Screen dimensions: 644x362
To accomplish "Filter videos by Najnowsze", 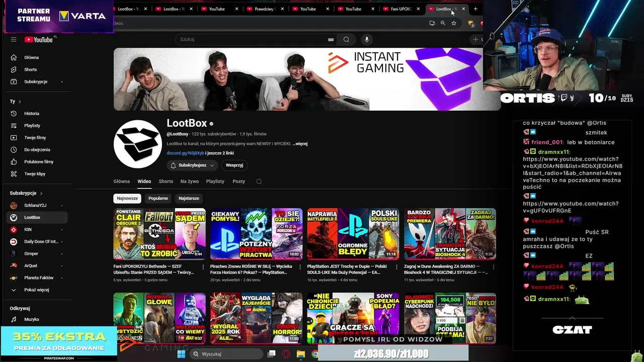I will pos(127,198).
